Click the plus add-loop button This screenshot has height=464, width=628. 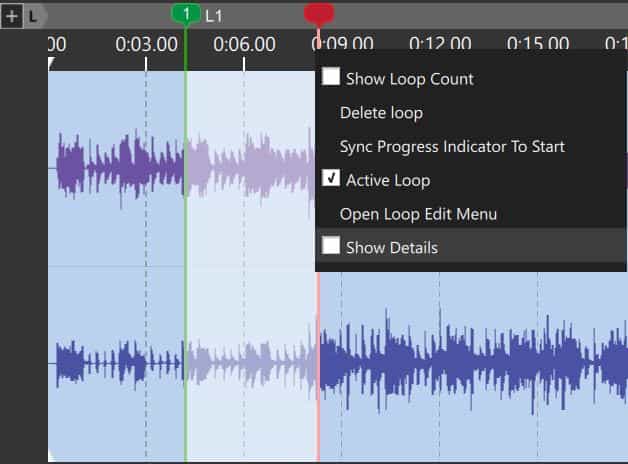click(x=12, y=16)
